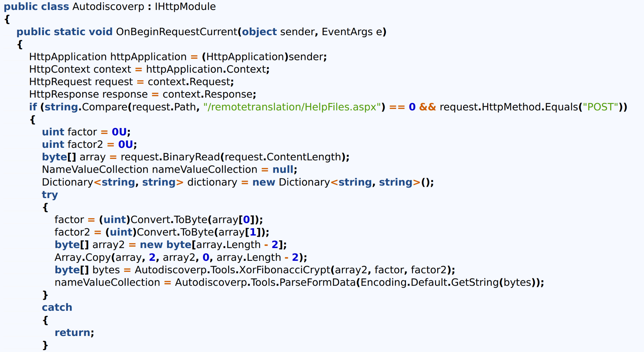Click the "POST" string literal

click(600, 107)
